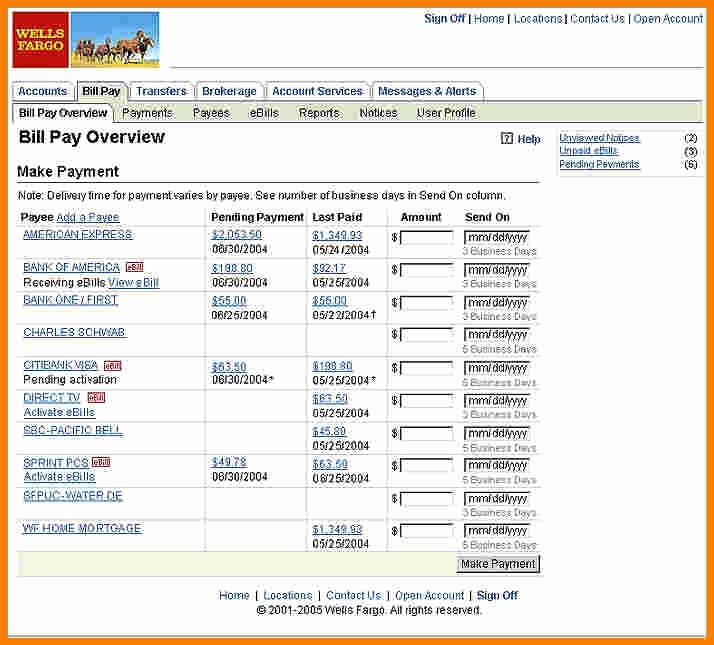Click the American Express Send On date field
714x645 pixels.
coord(497,237)
